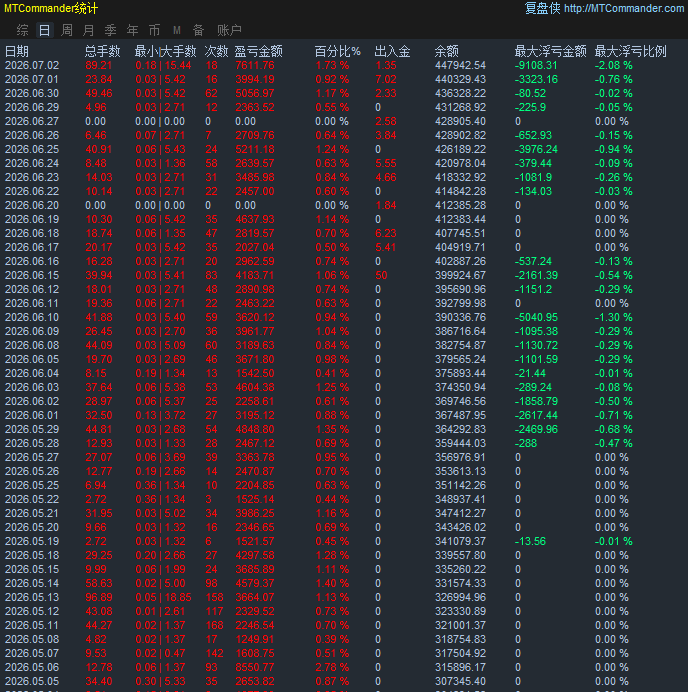The width and height of the screenshot is (688, 692).
Task: Click the floating loss -5040.95
Action: tap(536, 317)
